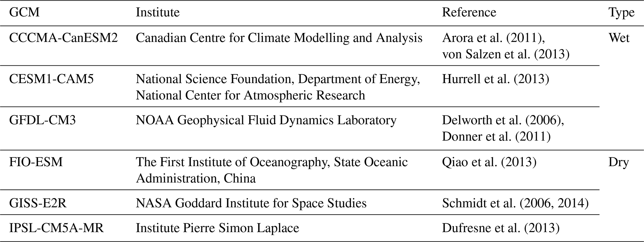Open the Arora et al. (2011) reference
The width and height of the screenshot is (644, 242).
(493, 38)
